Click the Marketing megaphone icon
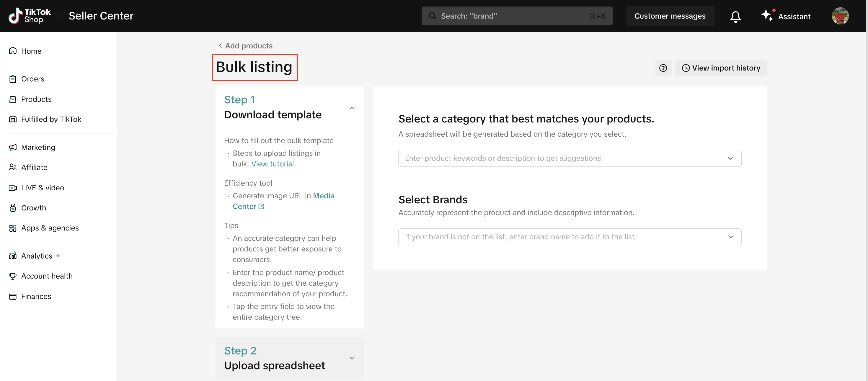The height and width of the screenshot is (381, 868). (13, 148)
